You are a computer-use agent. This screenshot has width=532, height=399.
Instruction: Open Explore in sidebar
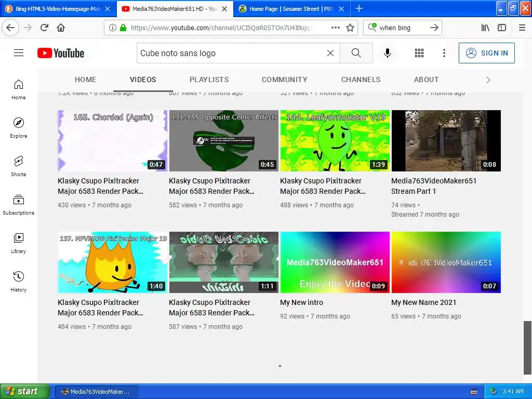18,128
